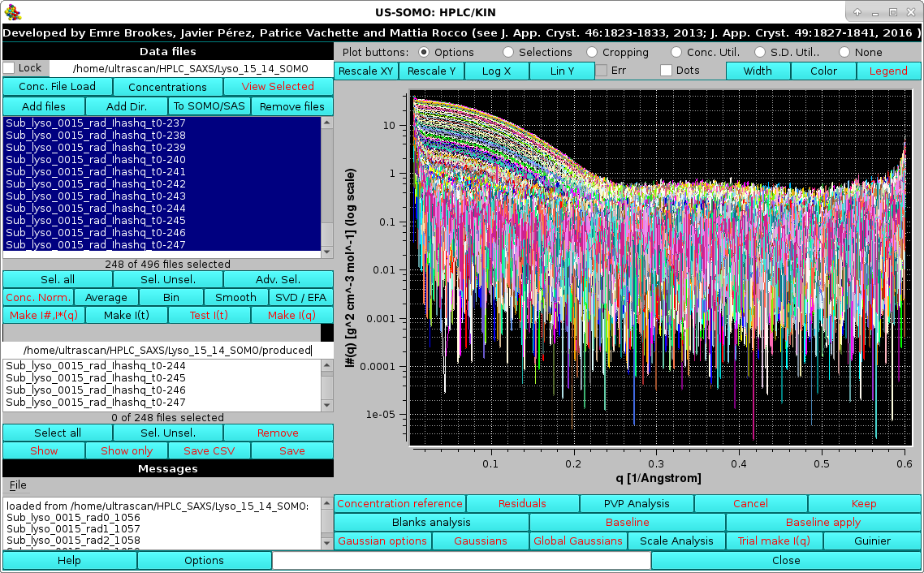The image size is (924, 573).
Task: Run PVP Analysis
Action: tap(636, 503)
